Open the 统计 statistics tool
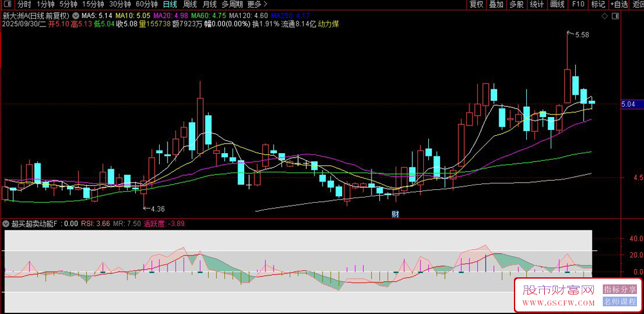Viewport: 644px width, 314px height. click(x=537, y=5)
